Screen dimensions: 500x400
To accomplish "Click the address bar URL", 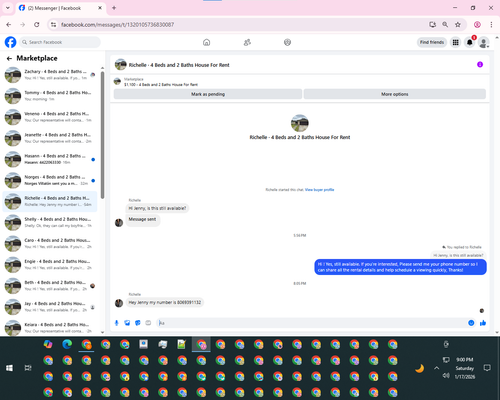I will (x=117, y=25).
